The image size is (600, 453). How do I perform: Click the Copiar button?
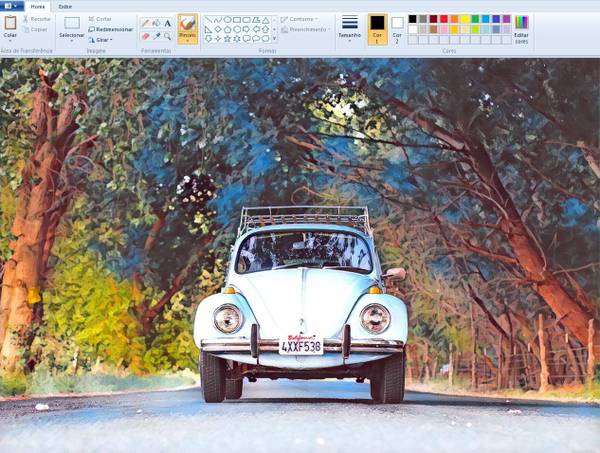click(35, 29)
